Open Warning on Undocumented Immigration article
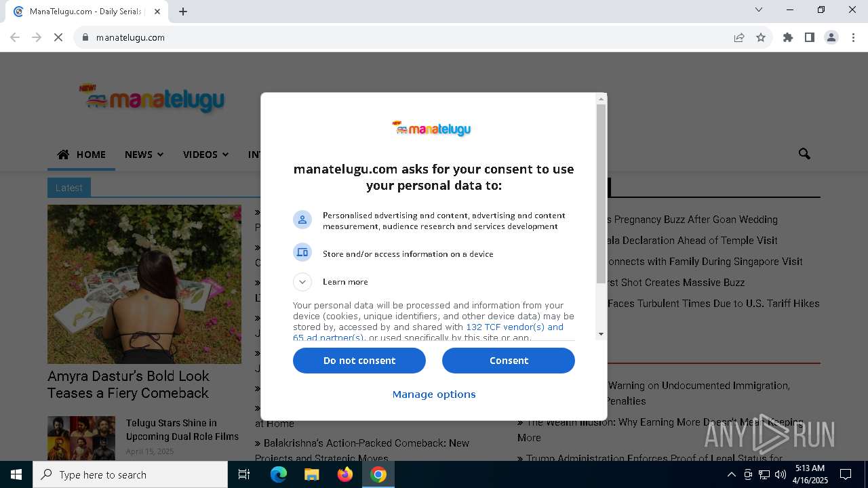Image resolution: width=868 pixels, height=488 pixels. click(698, 393)
